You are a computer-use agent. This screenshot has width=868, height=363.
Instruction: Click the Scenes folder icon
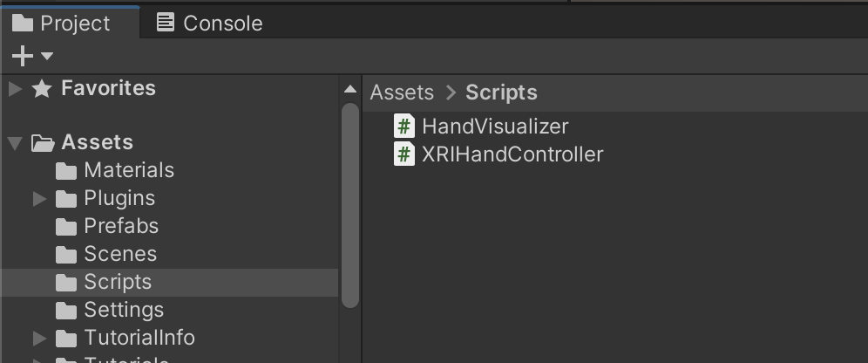(x=66, y=254)
